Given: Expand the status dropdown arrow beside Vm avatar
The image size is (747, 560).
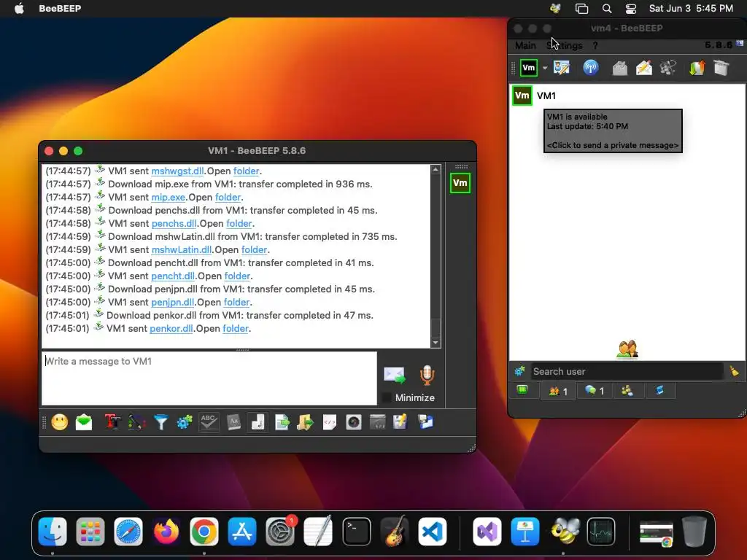Looking at the screenshot, I should click(x=545, y=68).
